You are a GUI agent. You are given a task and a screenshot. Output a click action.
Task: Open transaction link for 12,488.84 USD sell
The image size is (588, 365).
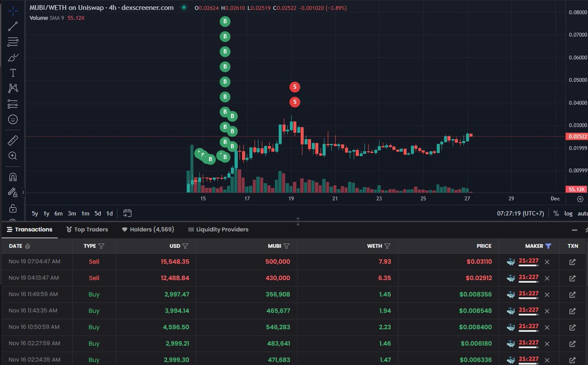(572, 278)
